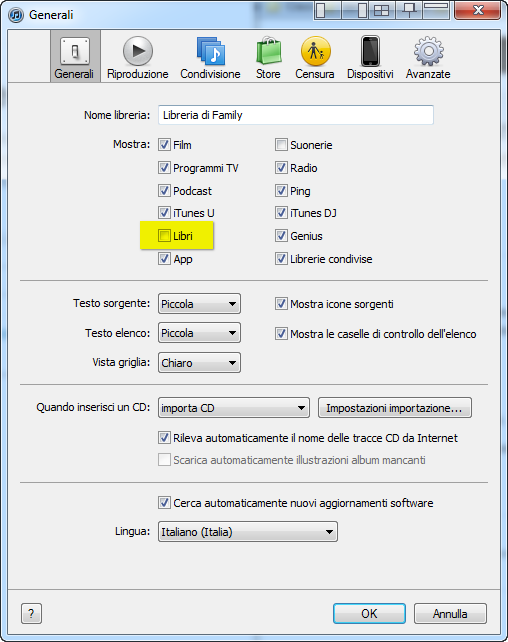Screen dimensions: 508x642
Task: Click the Impostazioni importazione button
Action: pos(395,408)
